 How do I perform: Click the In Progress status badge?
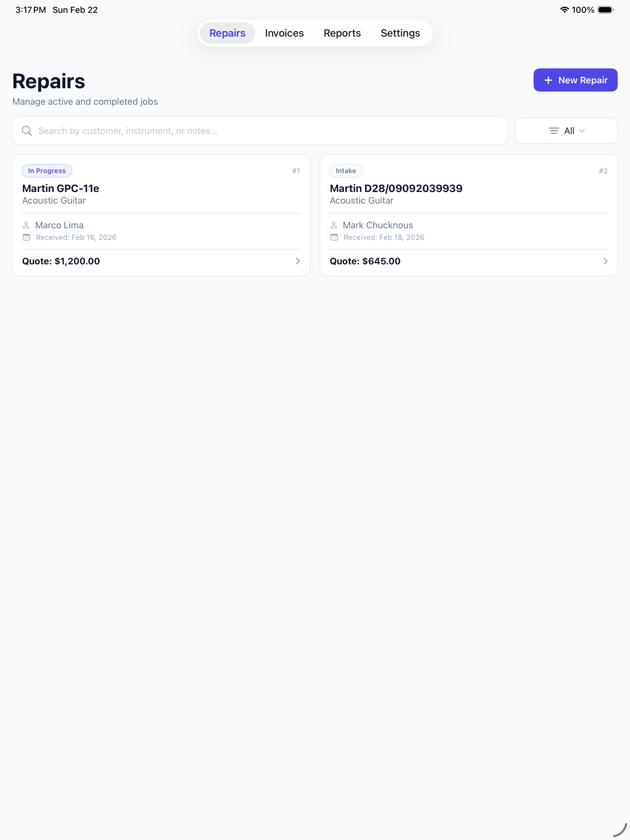tap(47, 171)
